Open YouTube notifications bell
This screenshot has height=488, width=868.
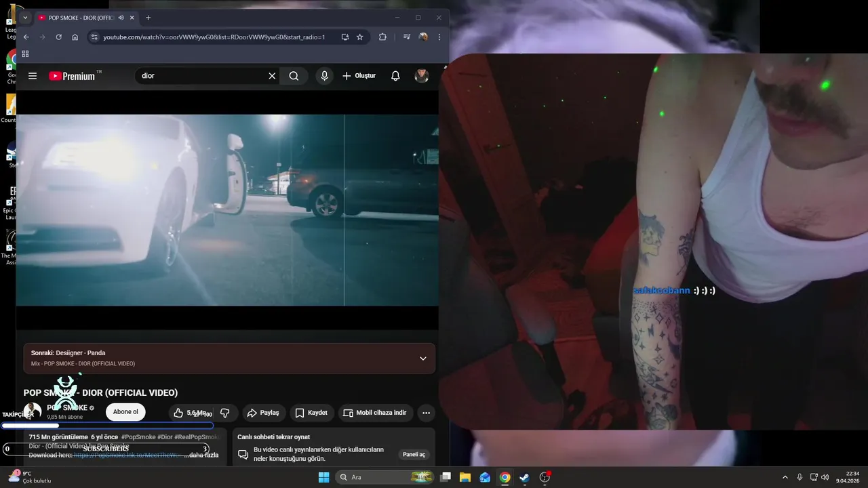click(395, 76)
